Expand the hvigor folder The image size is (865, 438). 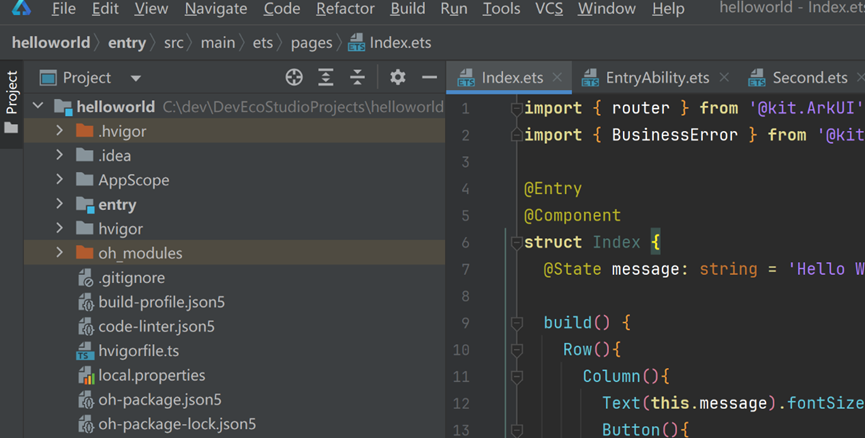pyautogui.click(x=60, y=228)
